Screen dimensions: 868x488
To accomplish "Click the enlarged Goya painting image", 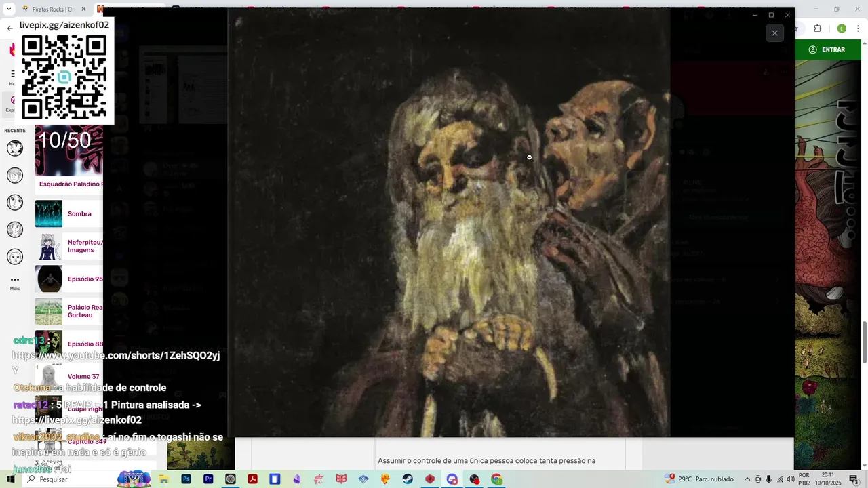I will point(449,222).
